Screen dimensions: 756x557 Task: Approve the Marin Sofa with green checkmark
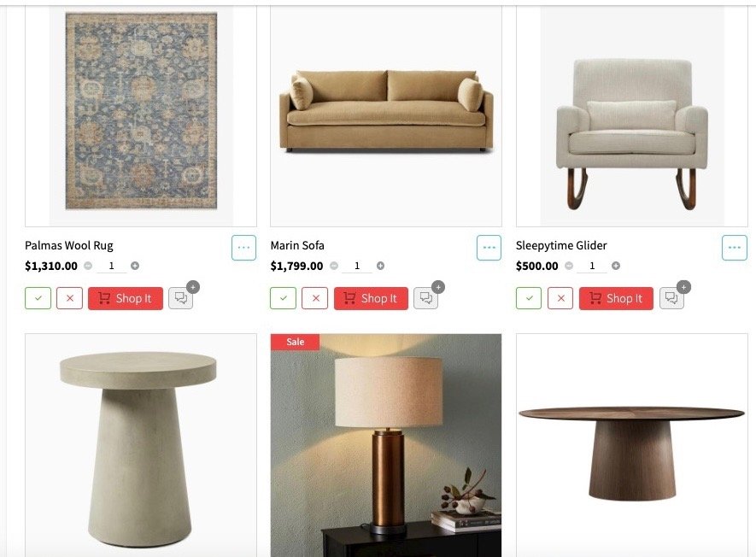pyautogui.click(x=283, y=298)
